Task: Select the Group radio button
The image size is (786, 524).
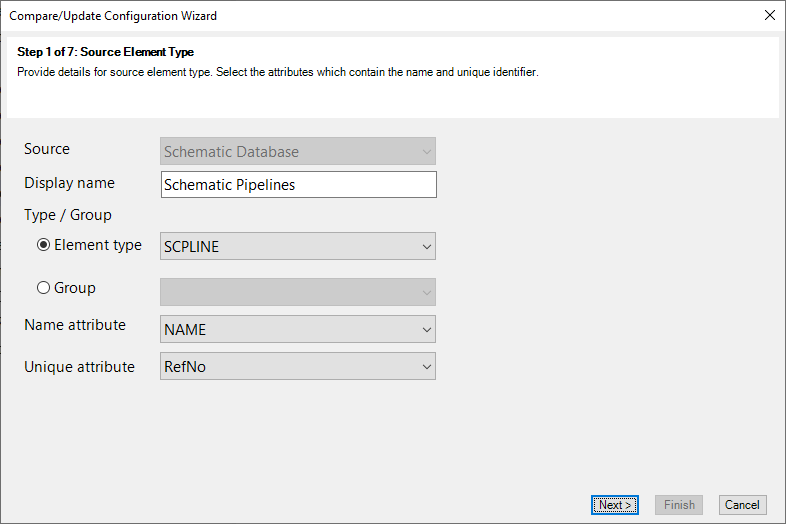Action: pos(44,288)
